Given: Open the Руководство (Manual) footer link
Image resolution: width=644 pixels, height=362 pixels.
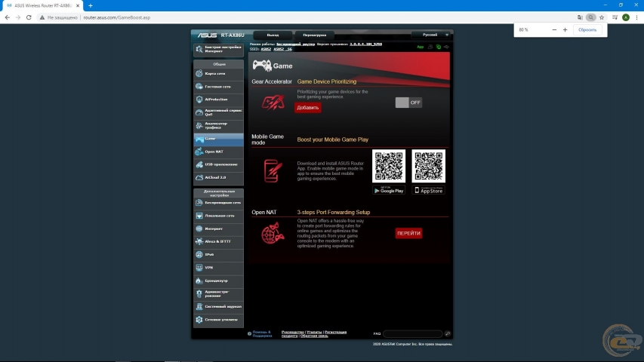Looking at the screenshot, I should (292, 332).
